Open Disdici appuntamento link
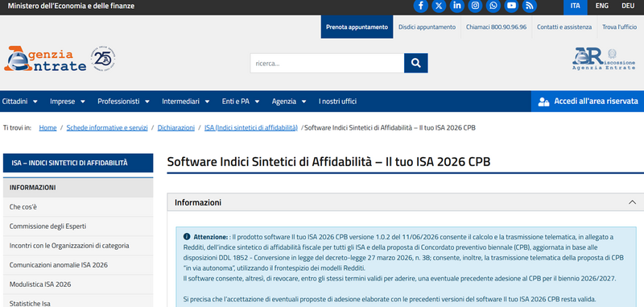The height and width of the screenshot is (307, 644). [427, 27]
